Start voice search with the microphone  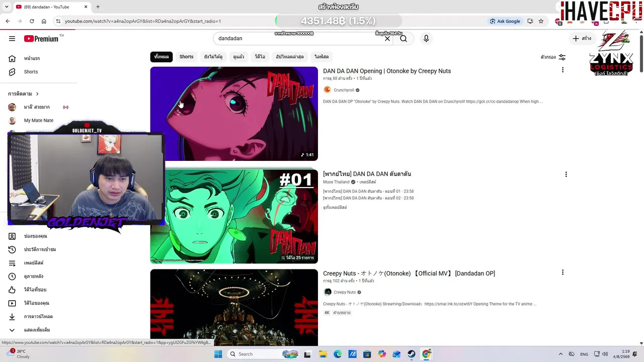pyautogui.click(x=426, y=39)
